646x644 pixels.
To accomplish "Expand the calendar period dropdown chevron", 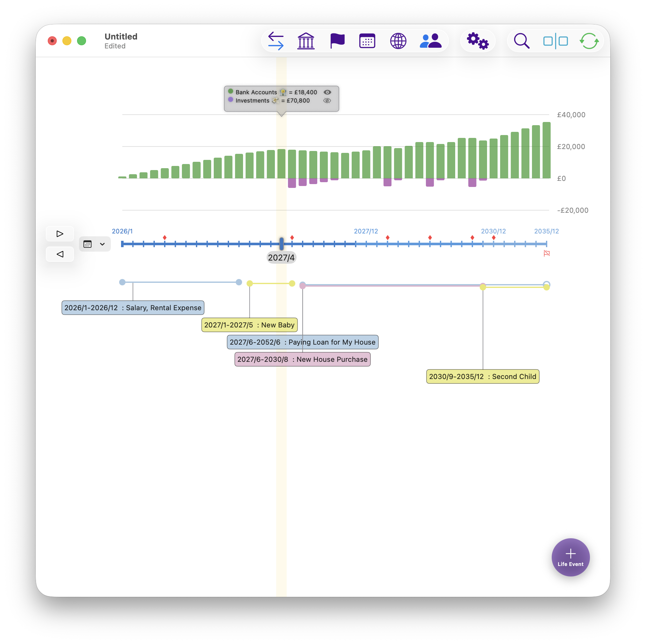I will pyautogui.click(x=102, y=244).
